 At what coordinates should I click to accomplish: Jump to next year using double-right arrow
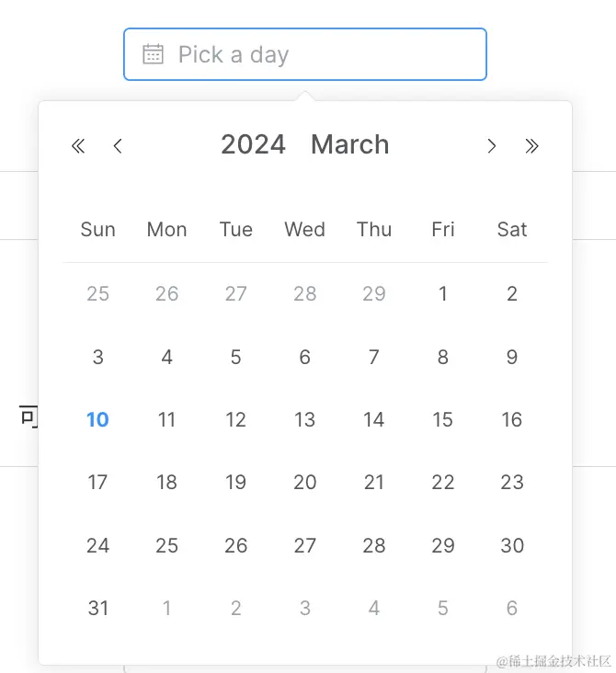pyautogui.click(x=531, y=145)
